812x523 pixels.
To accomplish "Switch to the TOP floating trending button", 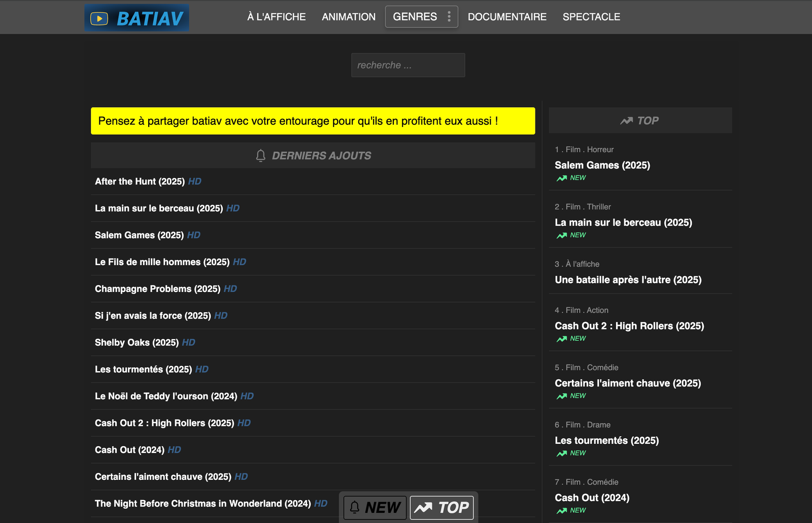I will pyautogui.click(x=442, y=507).
